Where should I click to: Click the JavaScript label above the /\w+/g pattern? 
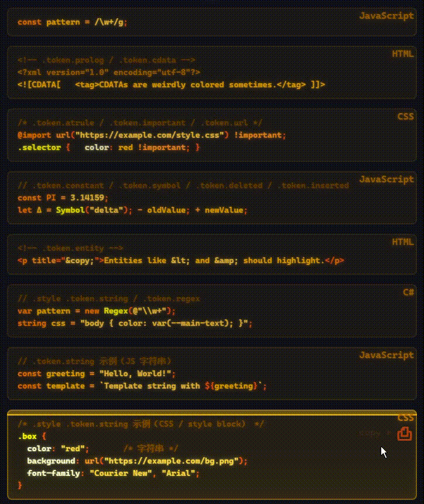tap(387, 16)
